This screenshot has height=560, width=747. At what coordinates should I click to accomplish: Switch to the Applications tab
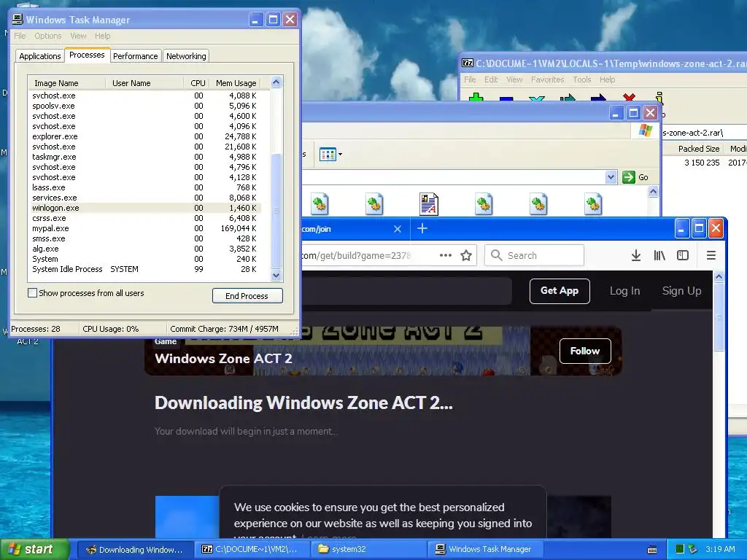40,55
